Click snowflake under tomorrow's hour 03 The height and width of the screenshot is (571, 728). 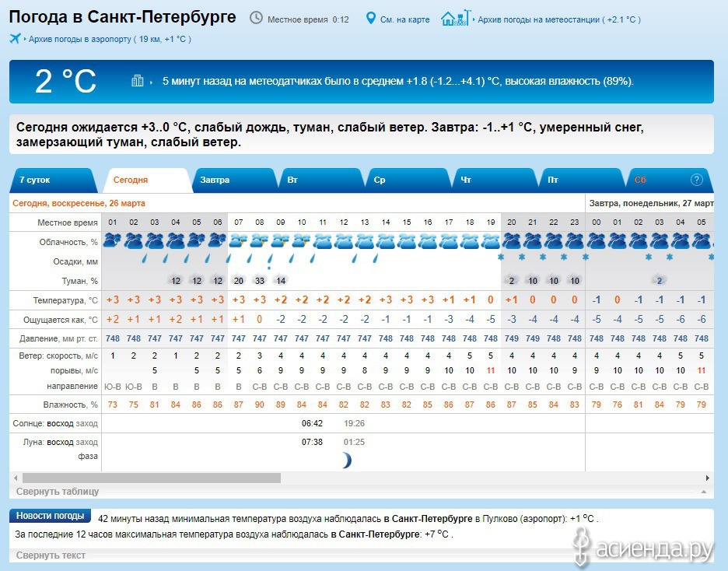(649, 257)
